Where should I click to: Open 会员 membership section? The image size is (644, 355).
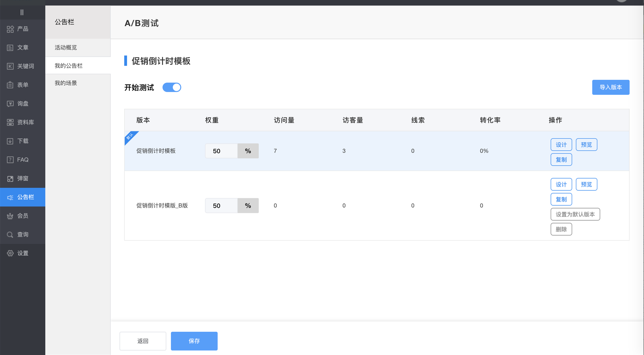pyautogui.click(x=22, y=216)
